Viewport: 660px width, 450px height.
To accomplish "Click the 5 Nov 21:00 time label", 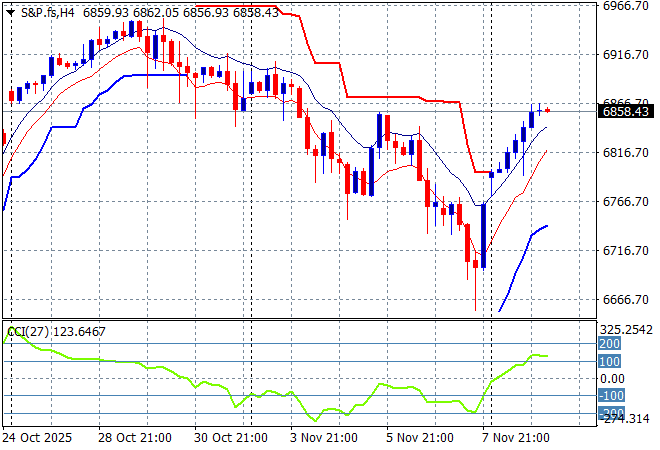I will point(420,438).
